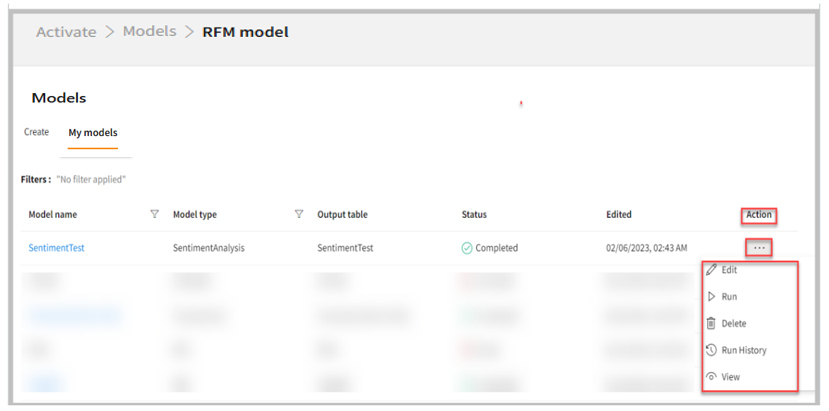The height and width of the screenshot is (411, 829).
Task: Click the Status column header
Action: point(474,215)
